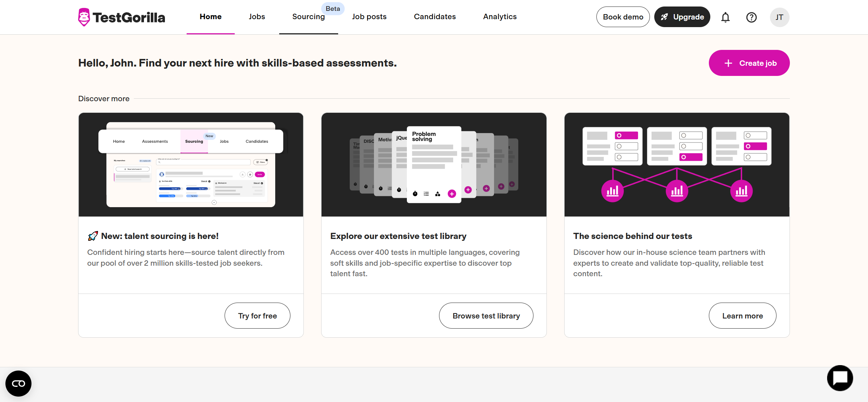Click the Book demo button
This screenshot has height=402, width=868.
tap(623, 17)
